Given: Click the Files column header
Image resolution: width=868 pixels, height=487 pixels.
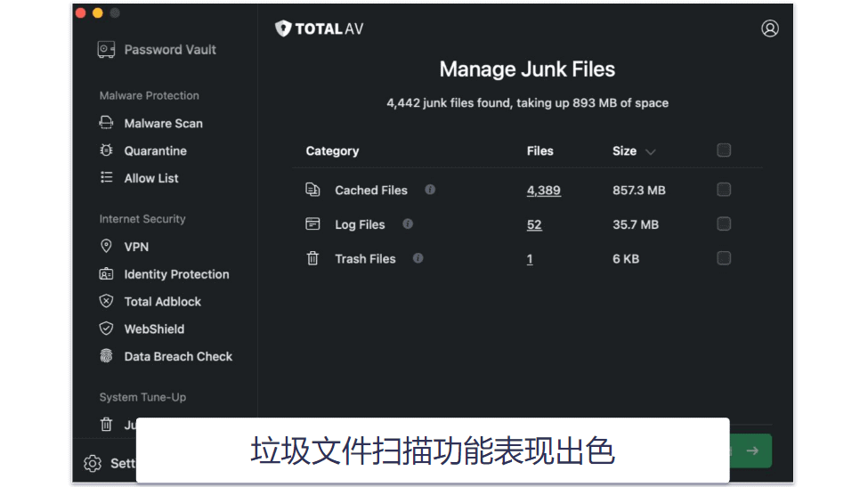Looking at the screenshot, I should coord(539,151).
